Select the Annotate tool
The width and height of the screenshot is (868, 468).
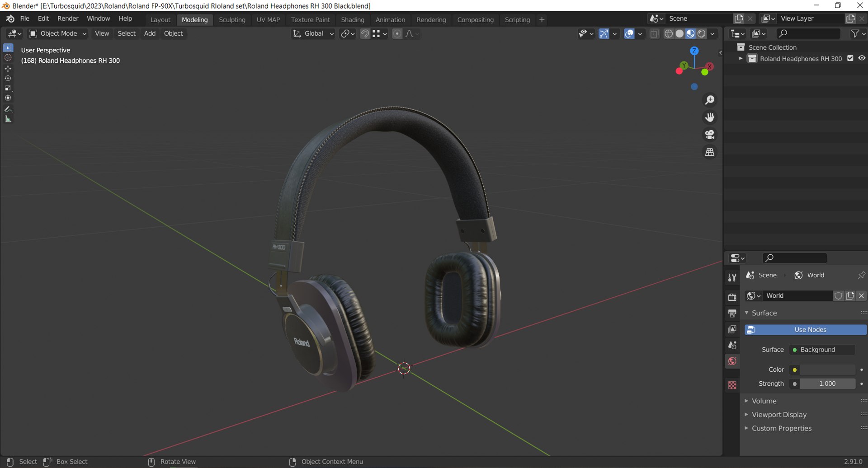8,109
